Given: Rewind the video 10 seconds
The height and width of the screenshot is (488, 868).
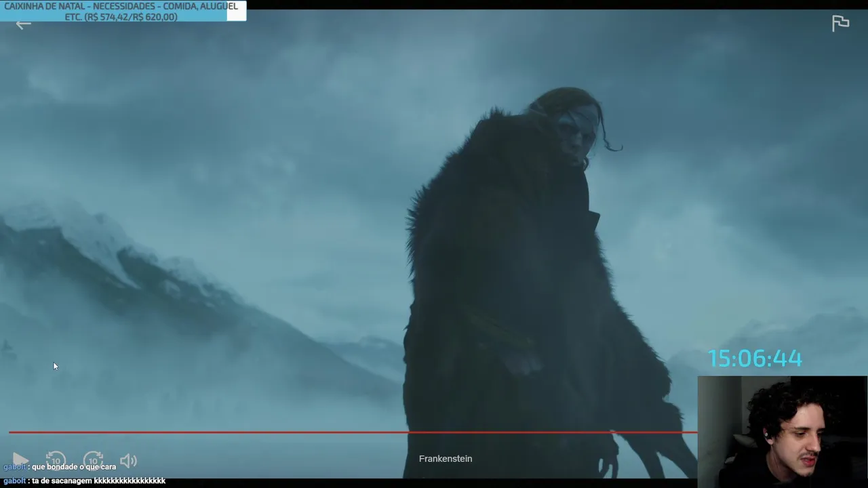Looking at the screenshot, I should coord(56,460).
